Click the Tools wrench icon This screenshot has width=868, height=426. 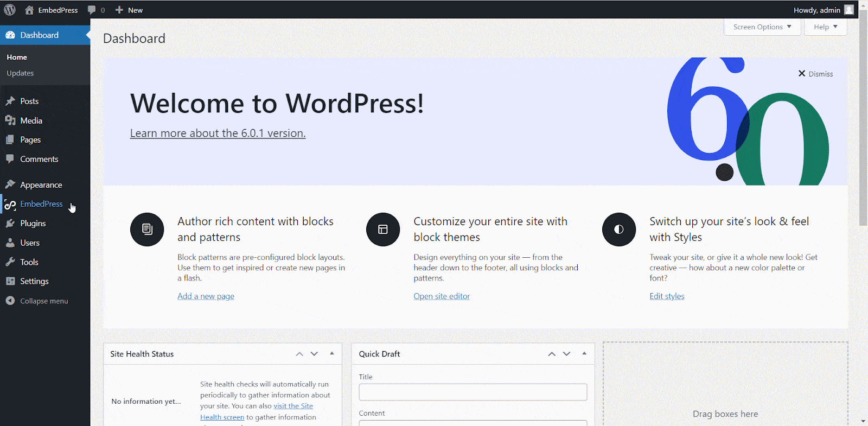click(10, 262)
